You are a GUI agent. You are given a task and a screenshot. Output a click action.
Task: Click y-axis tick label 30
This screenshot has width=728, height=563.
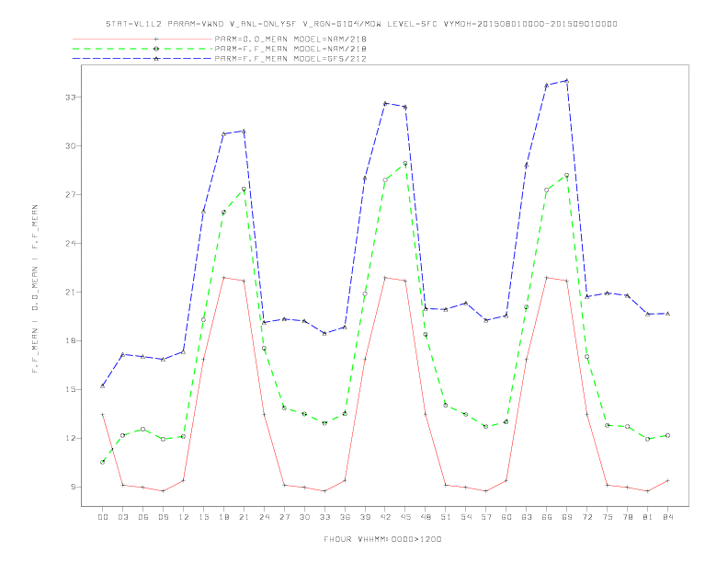pos(71,146)
